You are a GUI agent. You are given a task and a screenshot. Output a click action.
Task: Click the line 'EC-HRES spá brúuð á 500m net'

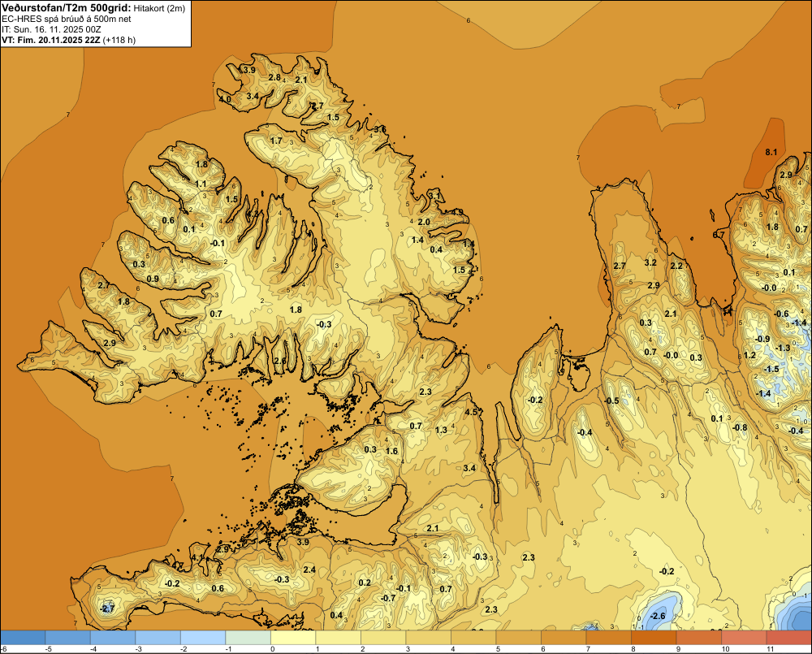click(67, 19)
